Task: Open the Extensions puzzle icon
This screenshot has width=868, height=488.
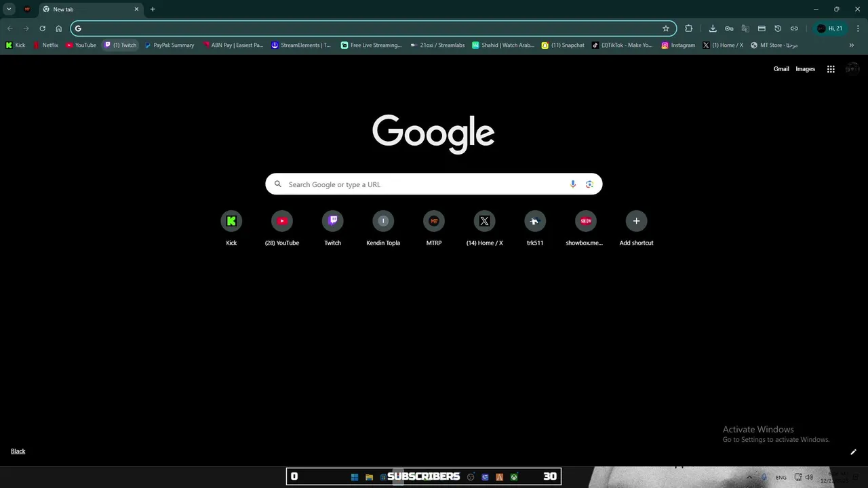Action: click(689, 28)
